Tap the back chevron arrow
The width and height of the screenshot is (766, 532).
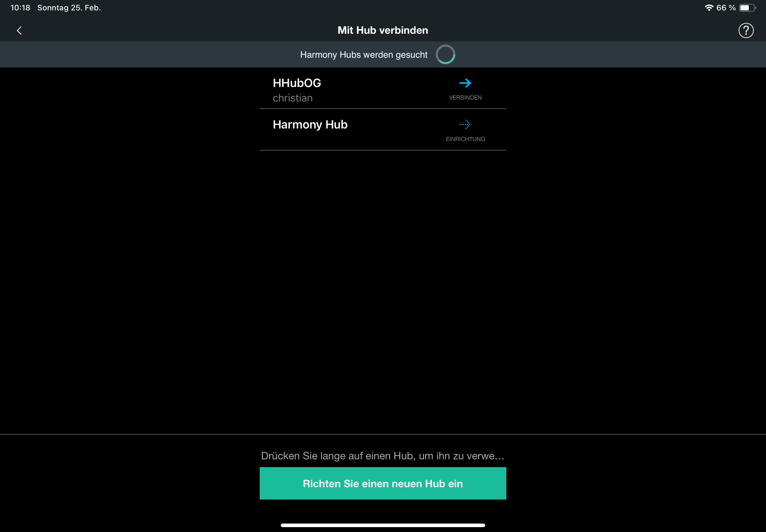19,31
